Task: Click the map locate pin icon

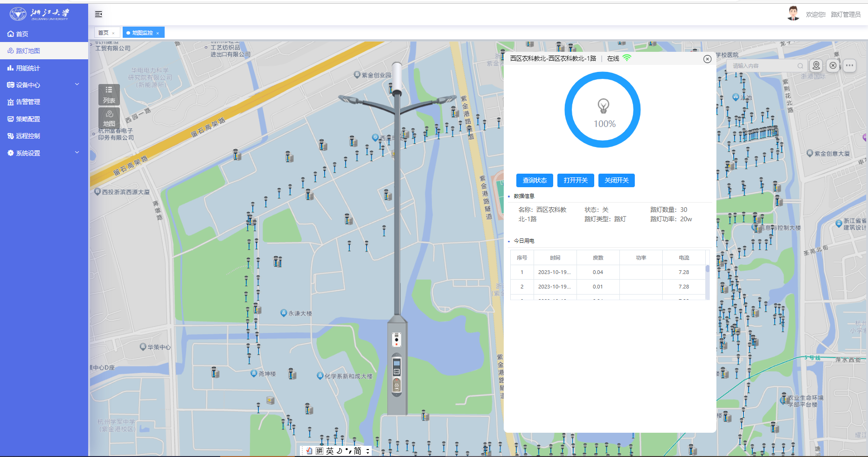Action: (816, 66)
